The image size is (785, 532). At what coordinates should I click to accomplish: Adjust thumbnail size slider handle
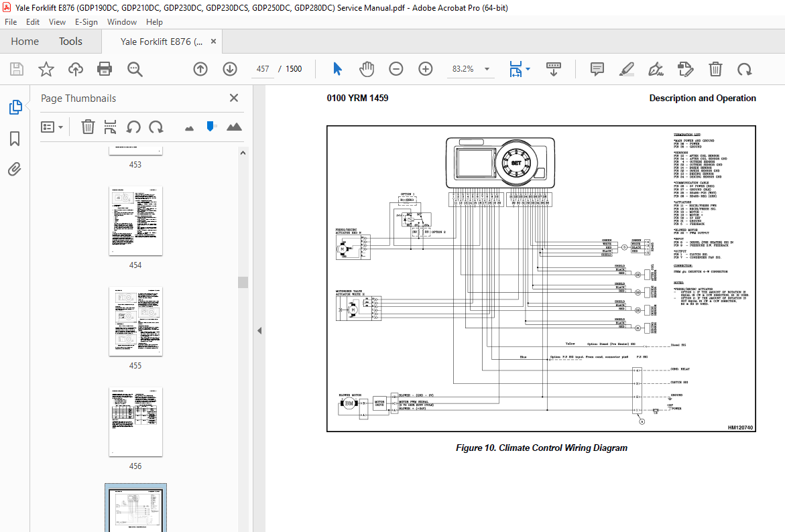tap(211, 126)
